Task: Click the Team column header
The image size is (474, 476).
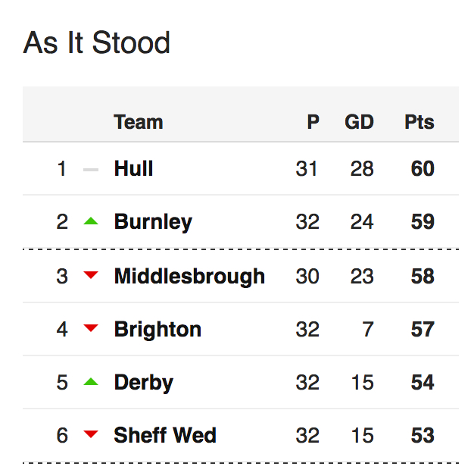Action: click(x=139, y=122)
